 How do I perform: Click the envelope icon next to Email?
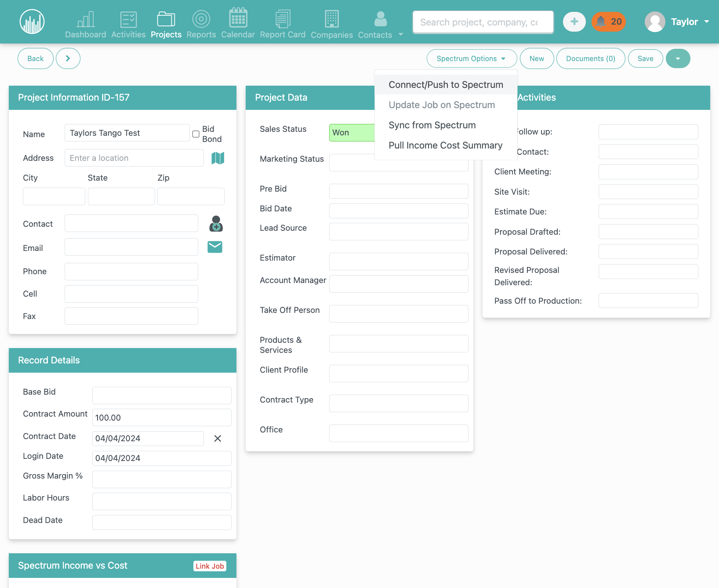215,247
